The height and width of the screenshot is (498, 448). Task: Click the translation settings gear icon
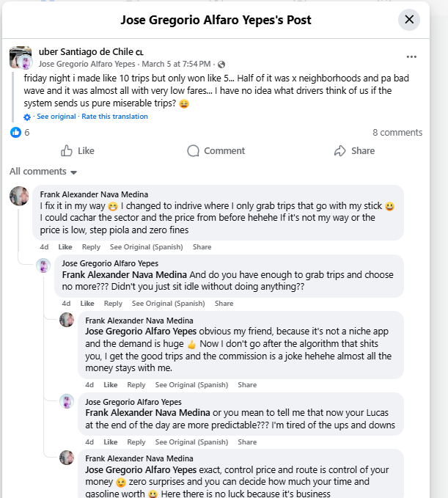pyautogui.click(x=28, y=117)
